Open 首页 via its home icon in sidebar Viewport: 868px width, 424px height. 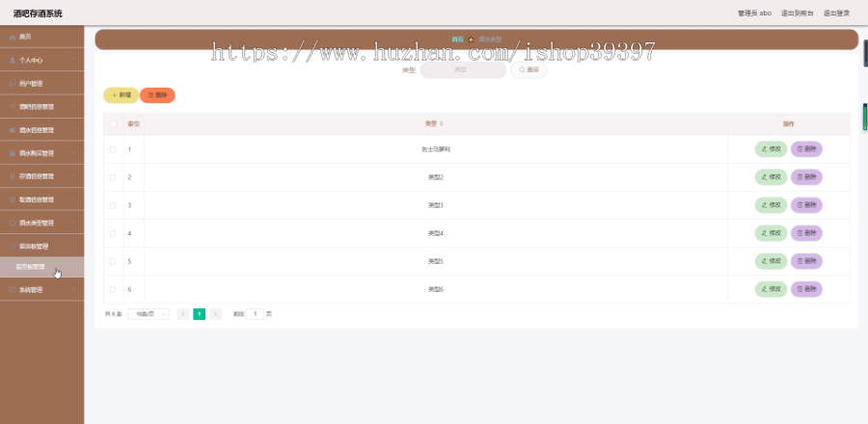pyautogui.click(x=13, y=37)
